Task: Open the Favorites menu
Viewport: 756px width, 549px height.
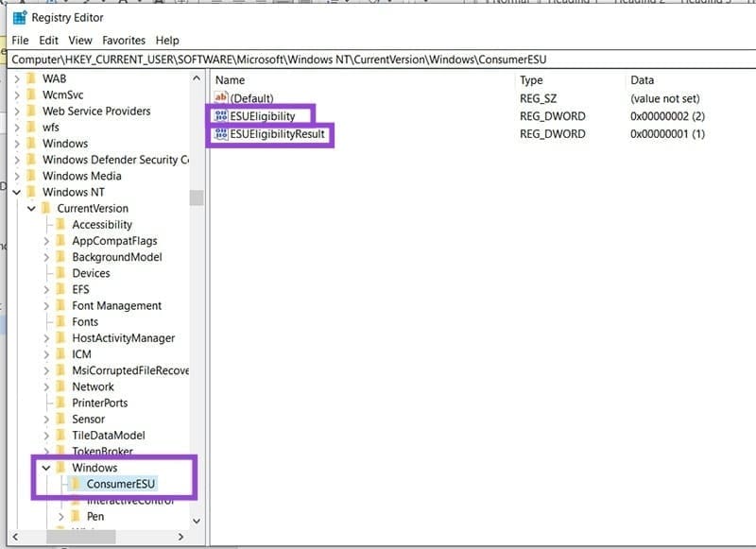Action: click(122, 40)
